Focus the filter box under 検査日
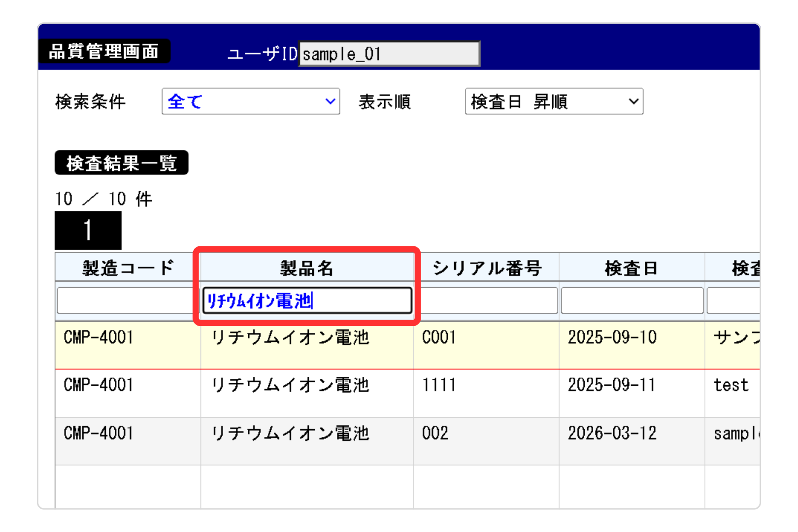798x532 pixels. pyautogui.click(x=632, y=300)
